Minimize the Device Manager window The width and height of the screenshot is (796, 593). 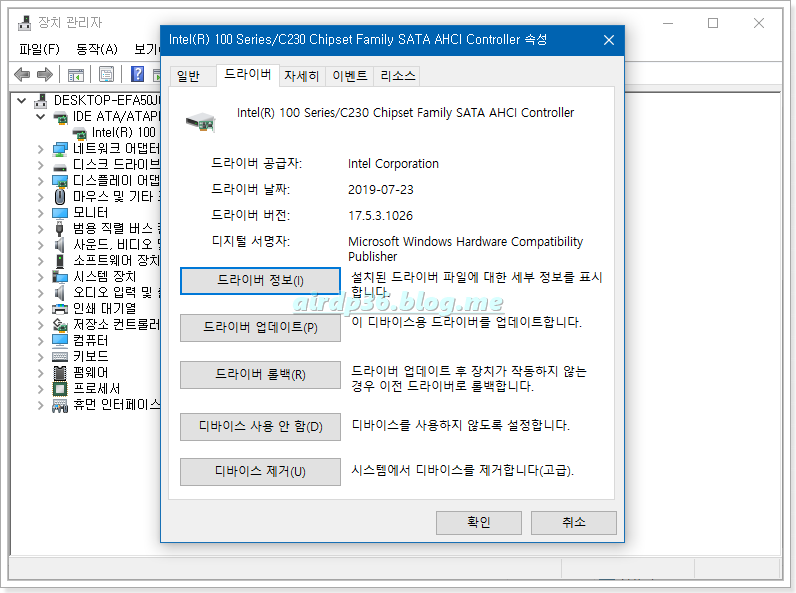coord(668,23)
